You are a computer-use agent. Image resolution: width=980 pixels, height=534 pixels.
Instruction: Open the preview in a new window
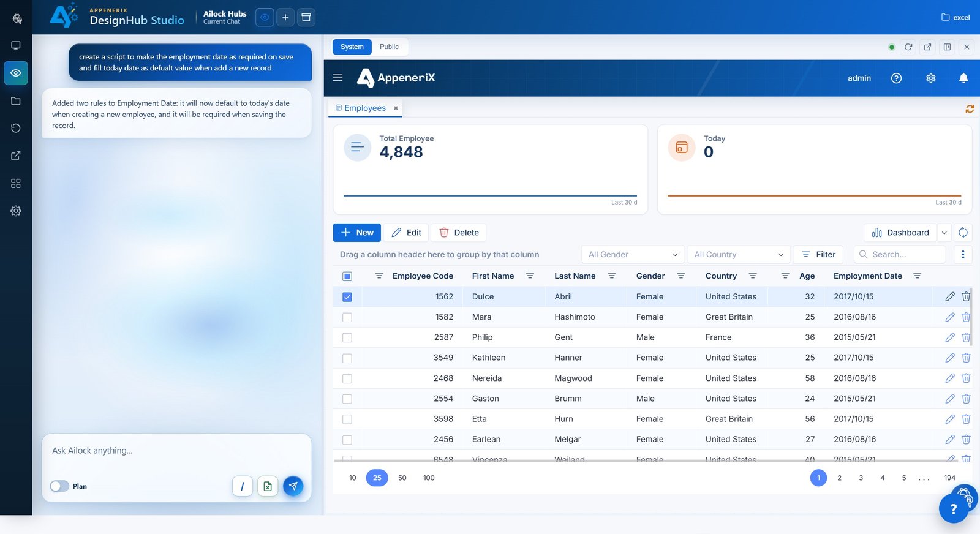coord(928,47)
